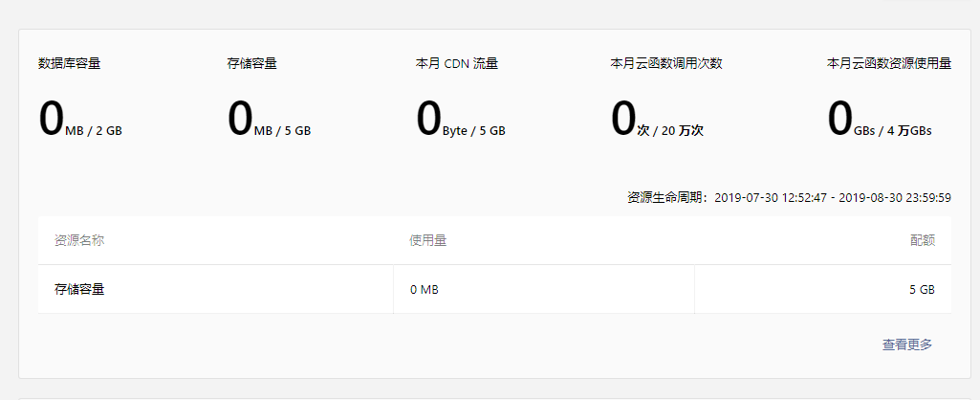
Task: Click the CDN usage value 0 Byte / 5 GB
Action: (461, 121)
